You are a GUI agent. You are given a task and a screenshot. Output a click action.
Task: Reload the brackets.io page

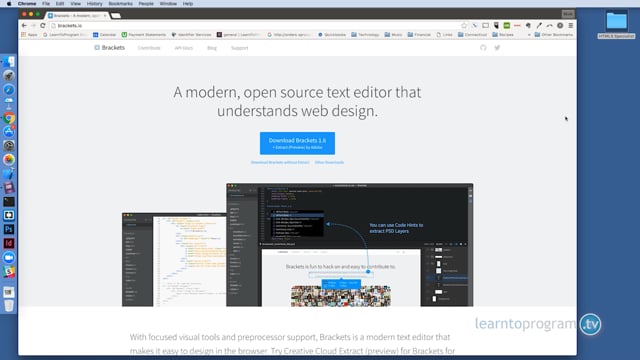tap(43, 25)
